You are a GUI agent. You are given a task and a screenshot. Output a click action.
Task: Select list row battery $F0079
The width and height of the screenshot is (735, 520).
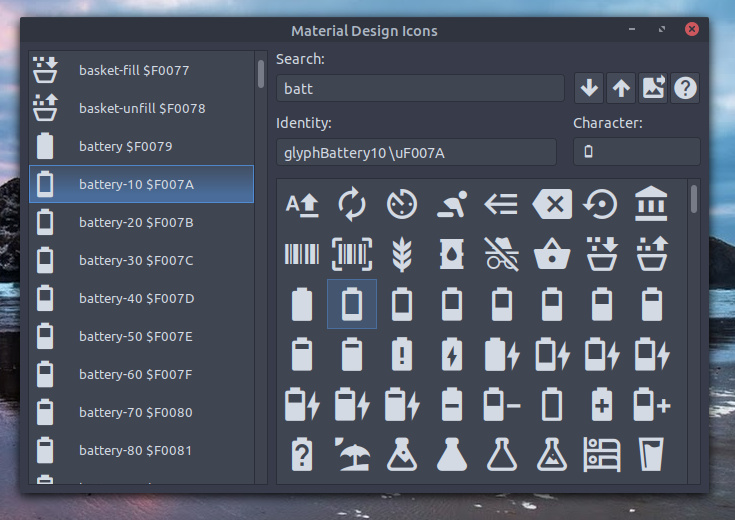pyautogui.click(x=141, y=146)
